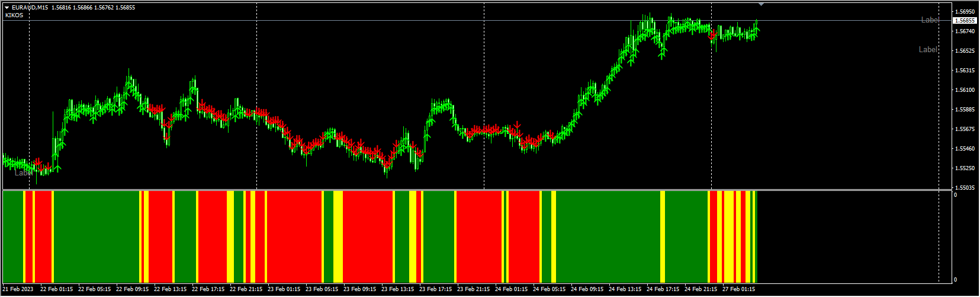Click the 1.56100 price scale value

(x=965, y=90)
